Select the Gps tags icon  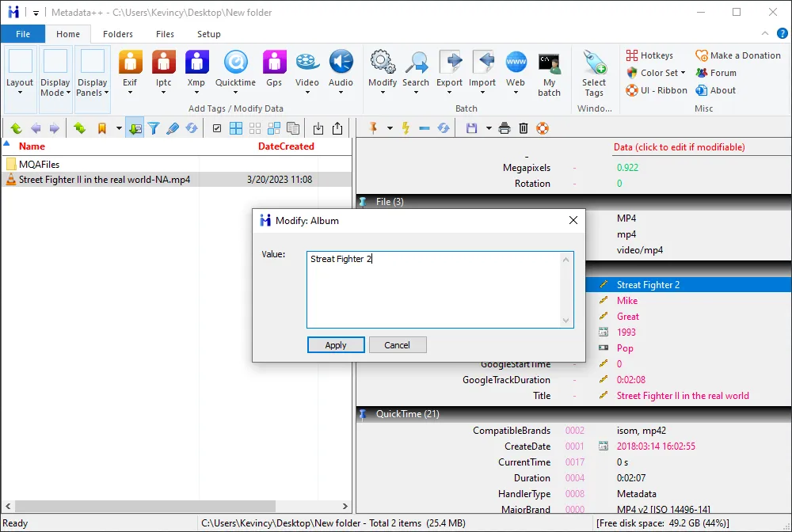(274, 69)
